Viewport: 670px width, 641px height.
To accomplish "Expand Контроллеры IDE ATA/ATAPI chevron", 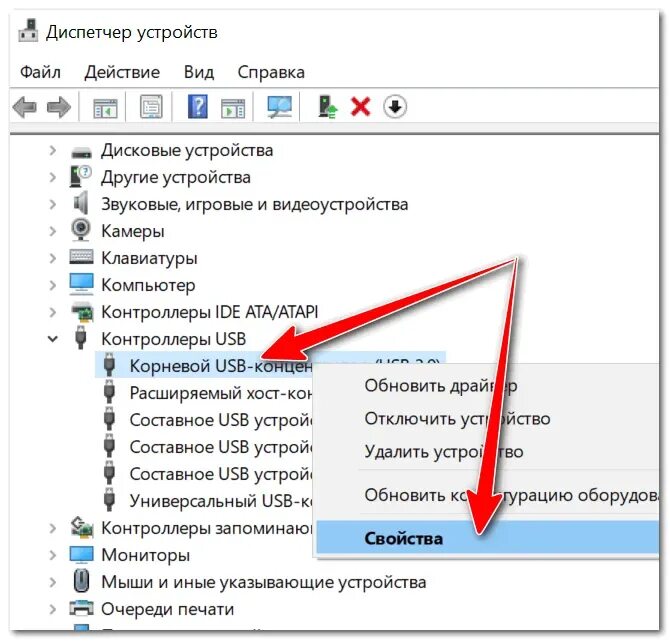I will (53, 312).
